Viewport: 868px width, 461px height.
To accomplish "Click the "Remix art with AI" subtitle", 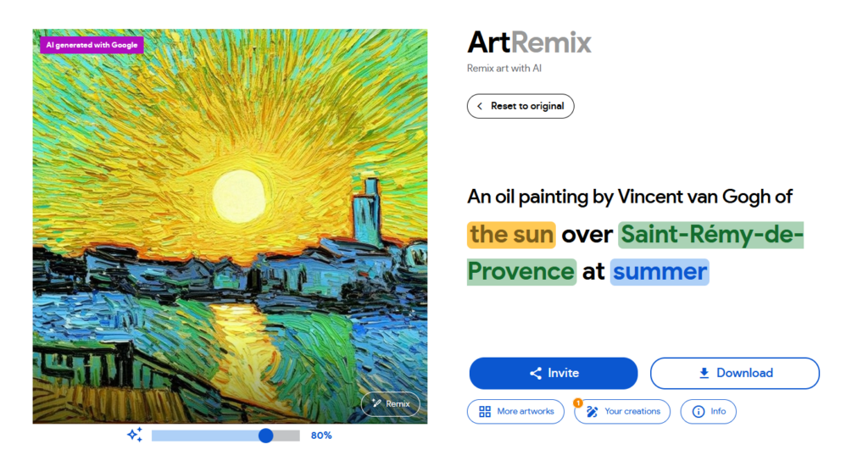I will (504, 68).
